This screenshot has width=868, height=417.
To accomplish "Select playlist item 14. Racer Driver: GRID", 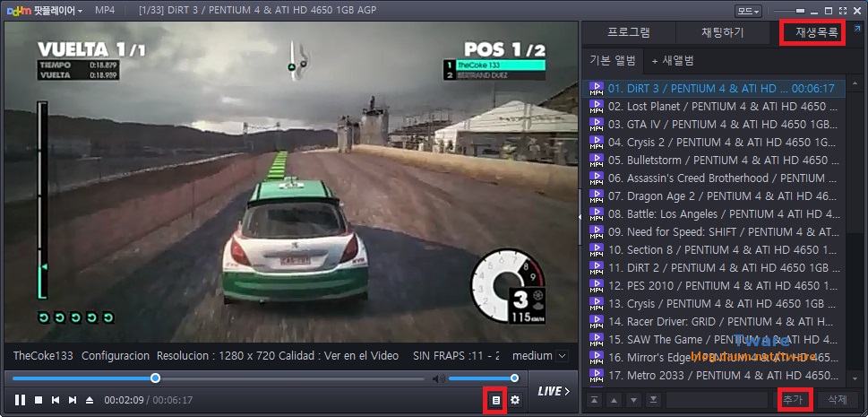I will (714, 322).
